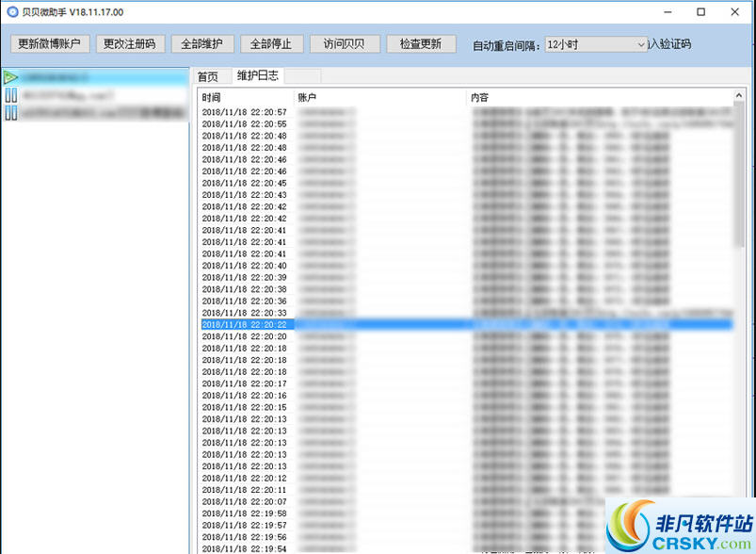
Task: Select log entry 2018/11/18 22:20:33
Action: pos(466,313)
